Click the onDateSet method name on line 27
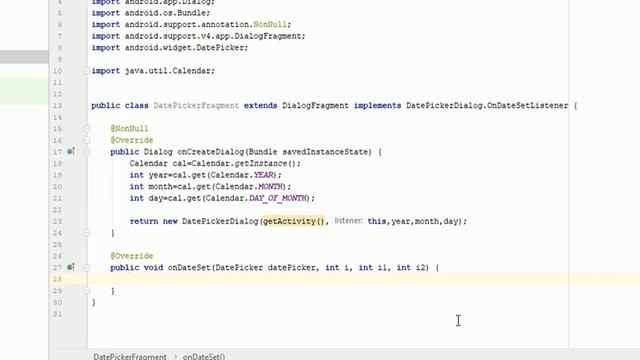Image resolution: width=640 pixels, height=360 pixels. (x=189, y=267)
